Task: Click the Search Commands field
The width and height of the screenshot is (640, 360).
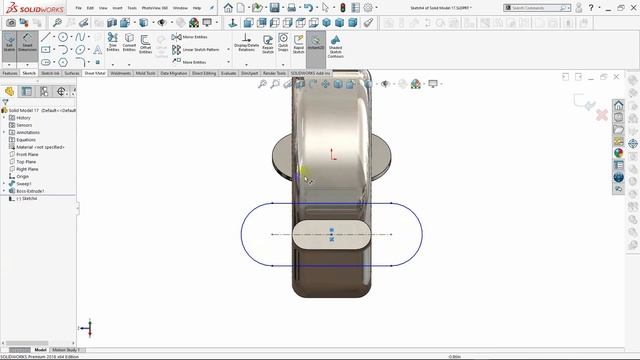Action: (537, 8)
